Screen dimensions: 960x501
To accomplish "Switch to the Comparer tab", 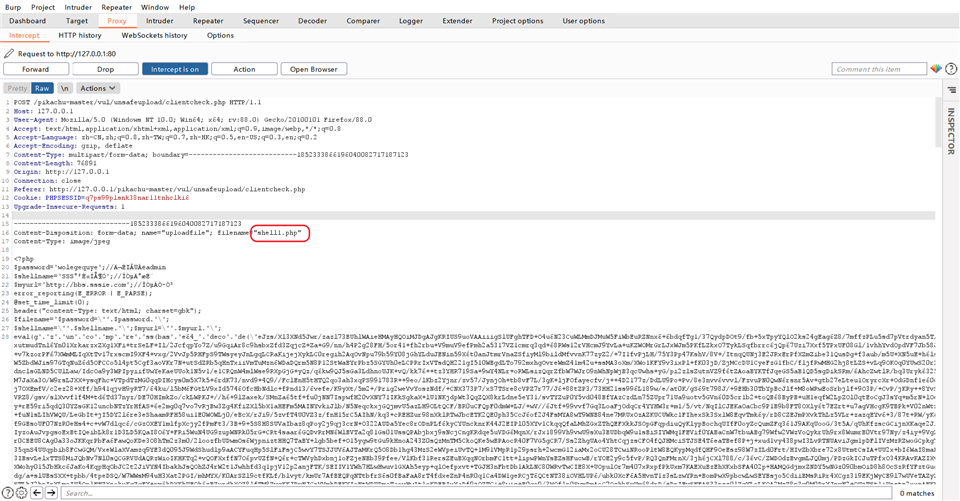I will 363,21.
